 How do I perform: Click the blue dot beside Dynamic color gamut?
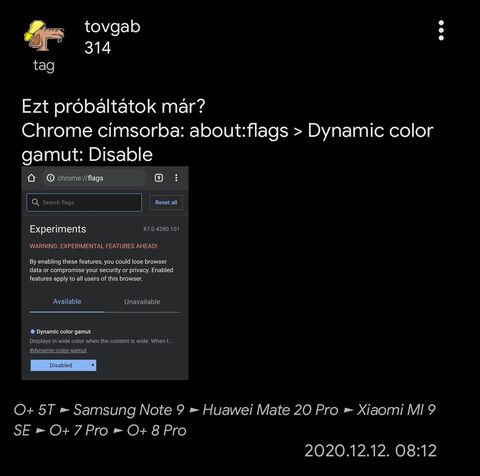33,332
